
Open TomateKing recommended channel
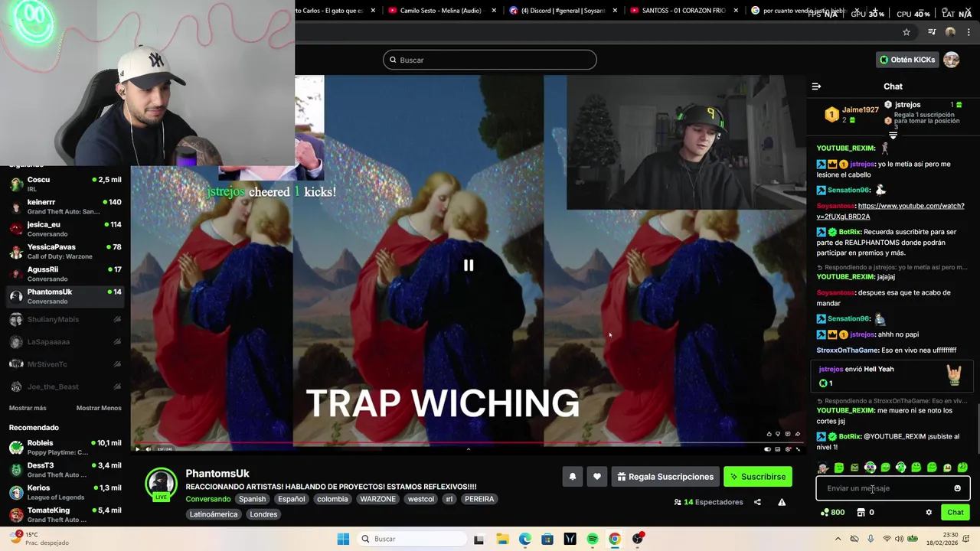tap(65, 515)
